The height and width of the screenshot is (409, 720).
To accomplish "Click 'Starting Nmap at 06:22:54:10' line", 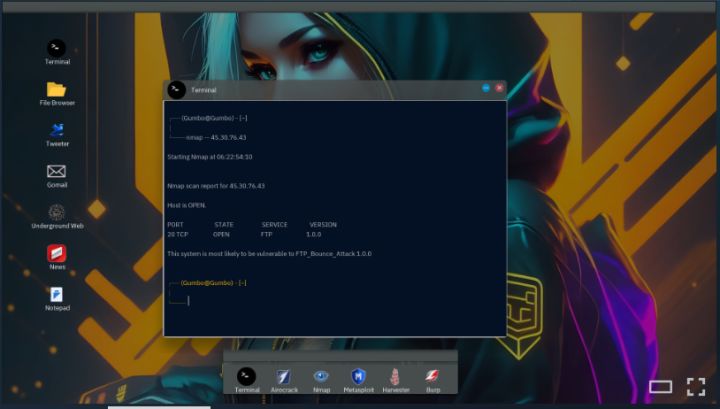I will 209,157.
